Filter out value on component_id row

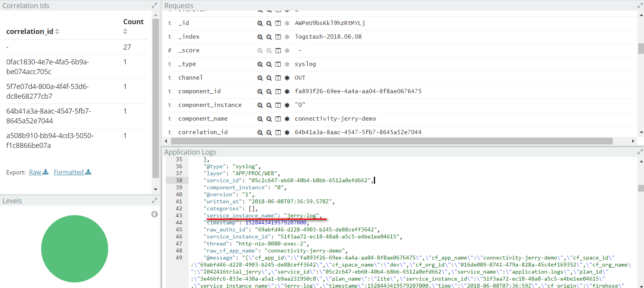pos(269,92)
